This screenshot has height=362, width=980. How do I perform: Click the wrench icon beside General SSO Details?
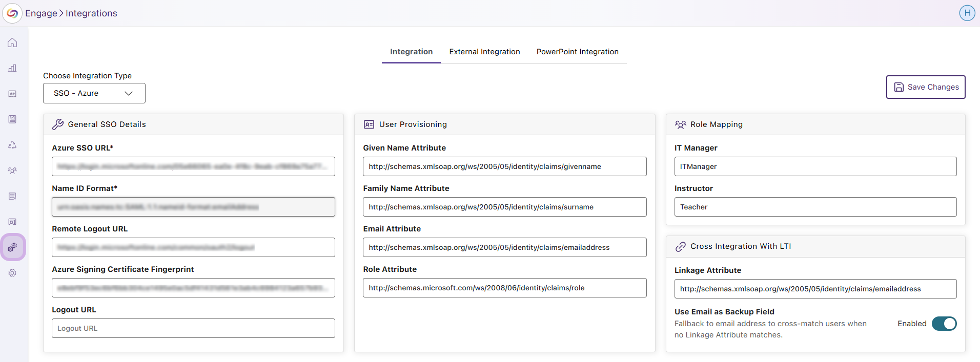58,124
